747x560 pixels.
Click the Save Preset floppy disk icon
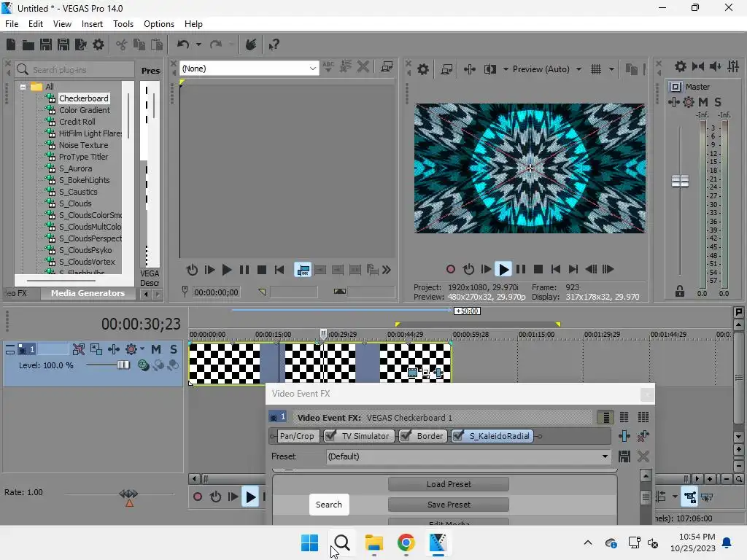pyautogui.click(x=624, y=456)
